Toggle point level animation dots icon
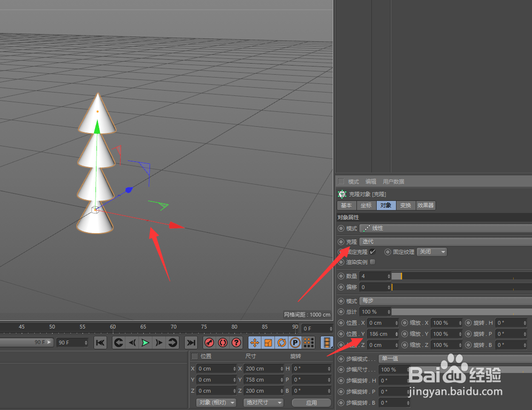 [x=308, y=343]
